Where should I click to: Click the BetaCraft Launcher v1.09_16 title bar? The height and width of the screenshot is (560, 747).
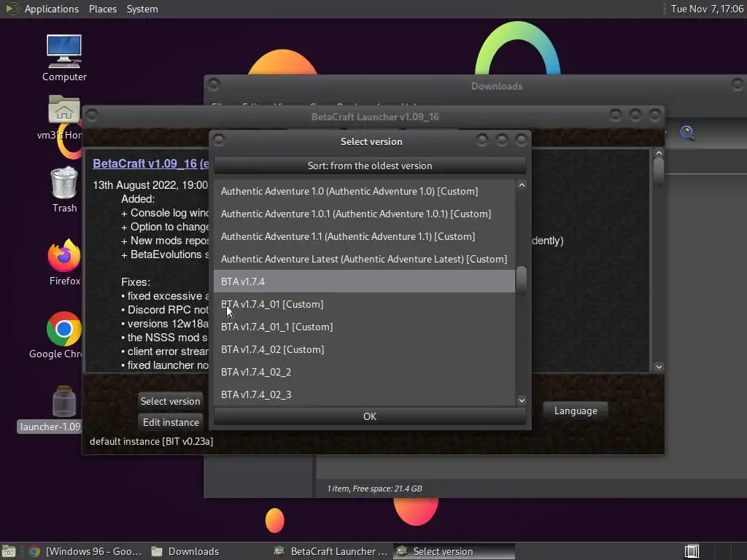pos(375,117)
